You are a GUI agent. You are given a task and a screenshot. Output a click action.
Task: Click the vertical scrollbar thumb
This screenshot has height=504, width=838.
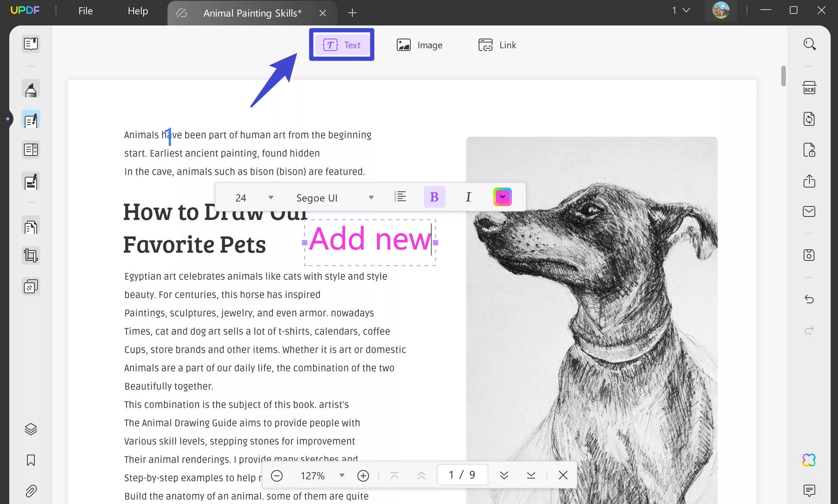784,76
